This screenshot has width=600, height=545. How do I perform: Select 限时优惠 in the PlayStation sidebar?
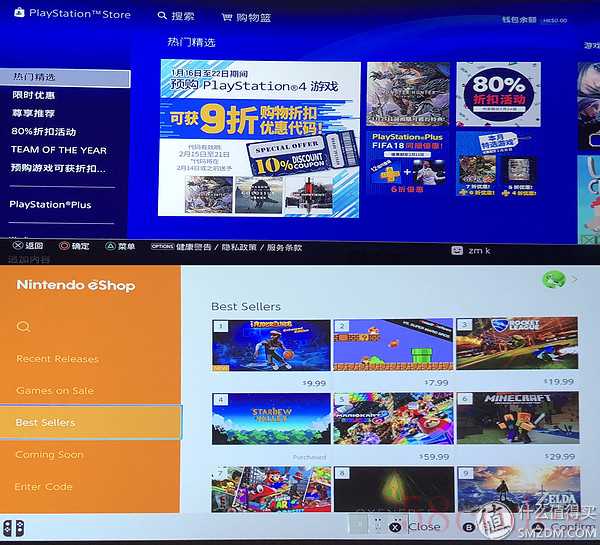tap(32, 95)
